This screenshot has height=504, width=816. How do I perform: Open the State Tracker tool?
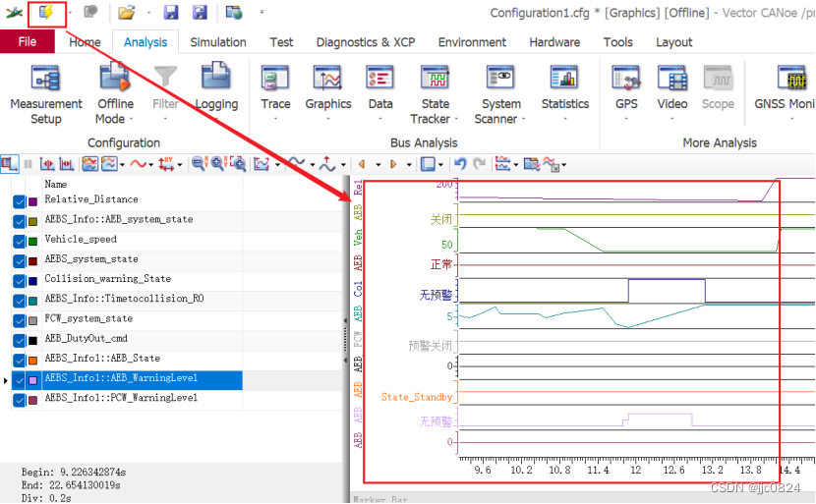click(436, 94)
